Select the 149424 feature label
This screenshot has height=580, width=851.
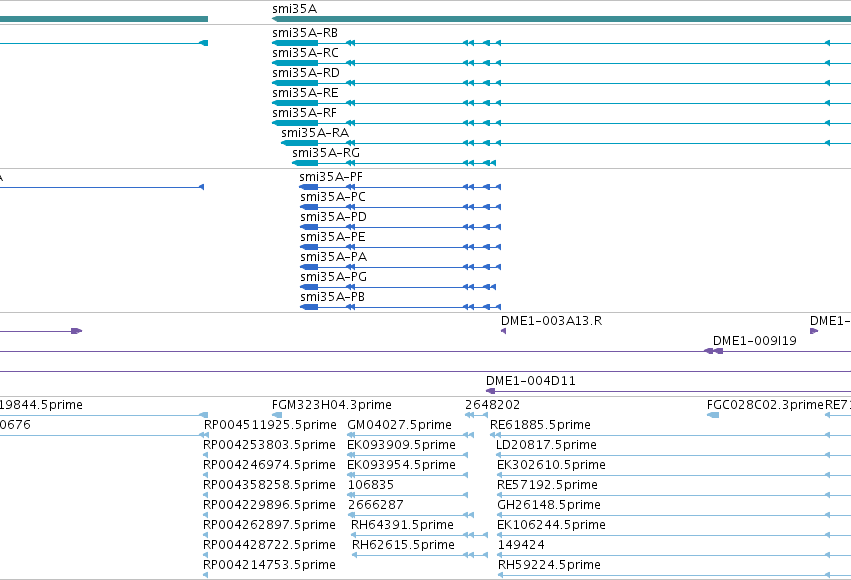pyautogui.click(x=522, y=546)
